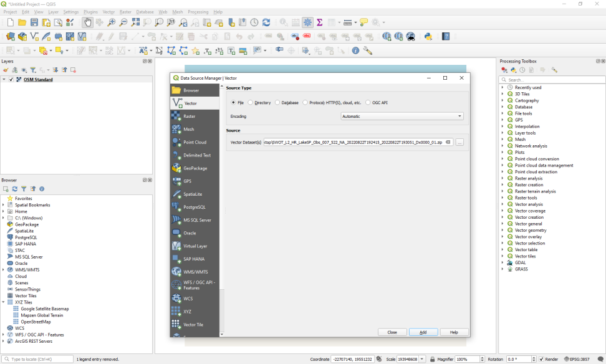The image size is (606, 364).
Task: Select Point Cloud source type tab
Action: 195,142
